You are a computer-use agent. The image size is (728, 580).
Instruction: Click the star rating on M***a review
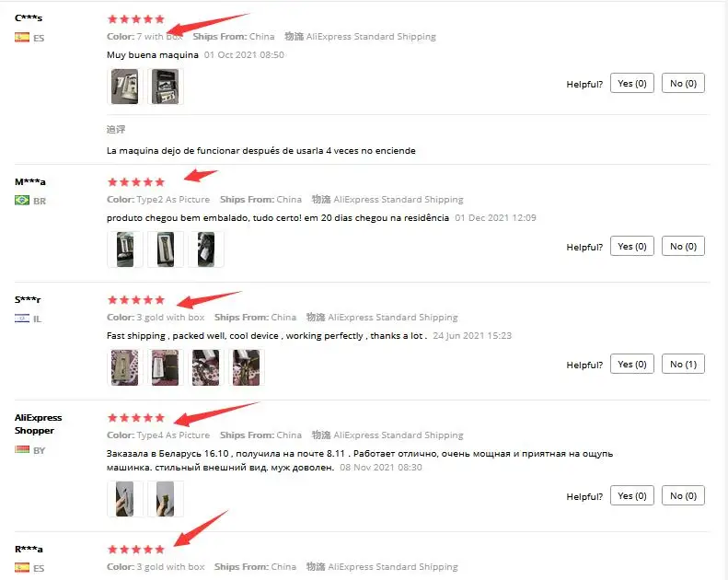click(x=136, y=182)
